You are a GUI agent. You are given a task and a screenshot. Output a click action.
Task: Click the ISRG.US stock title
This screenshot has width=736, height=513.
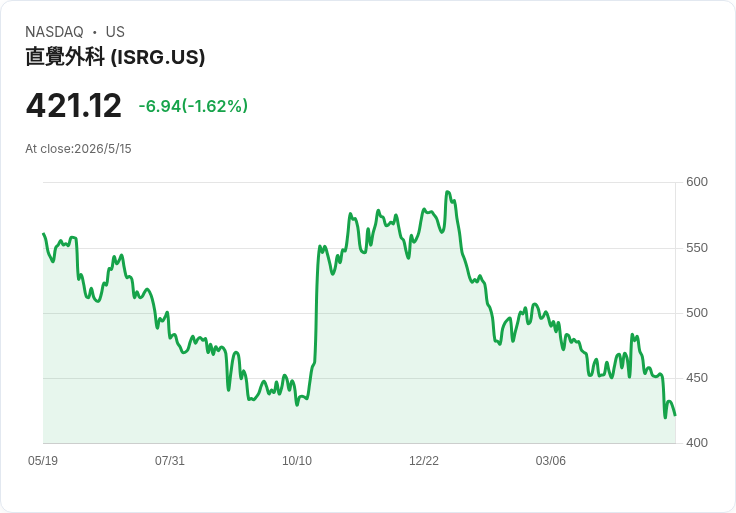tap(115, 57)
